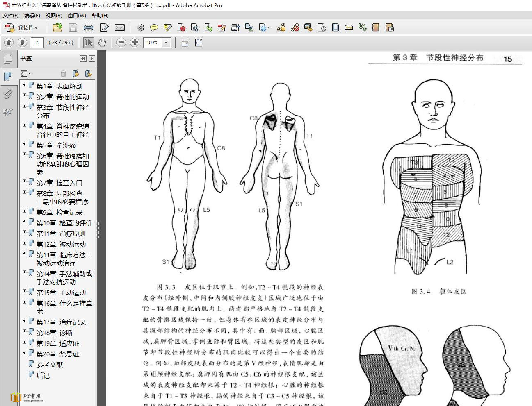Click the New bookmark icon
532x406 pixels.
75,74
